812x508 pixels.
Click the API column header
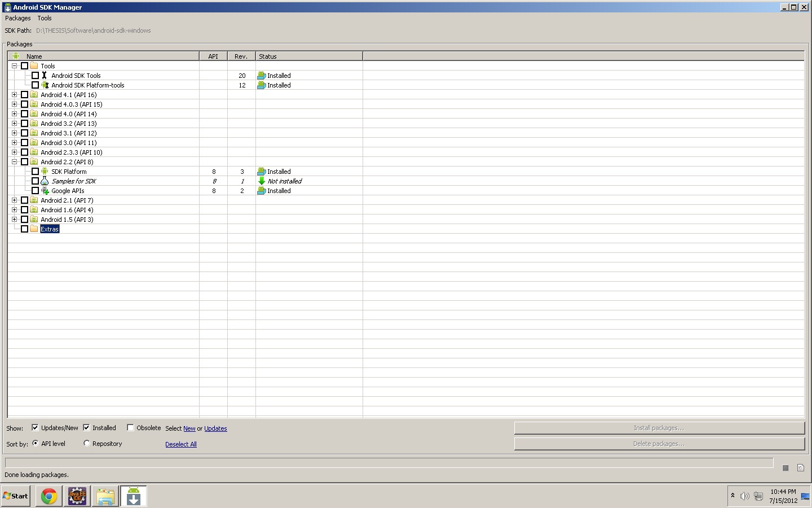click(213, 56)
